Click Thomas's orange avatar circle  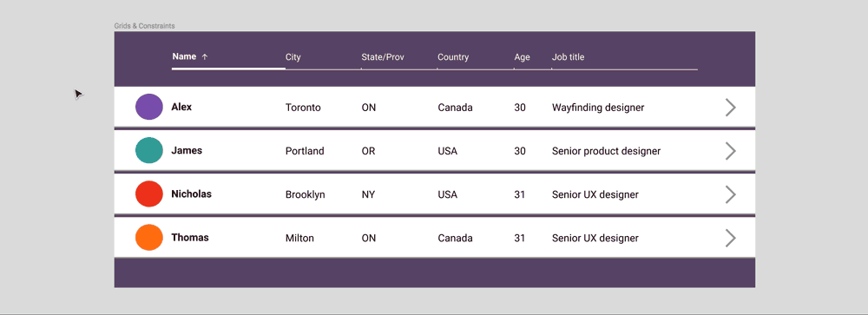[149, 238]
